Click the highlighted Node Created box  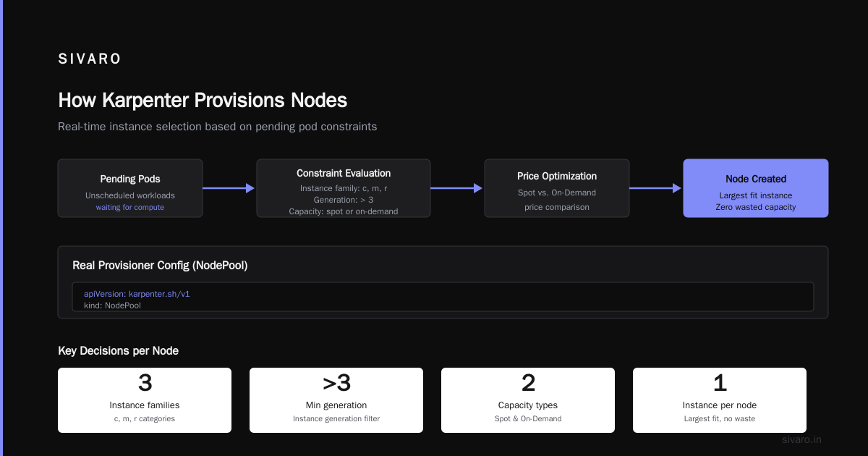756,188
